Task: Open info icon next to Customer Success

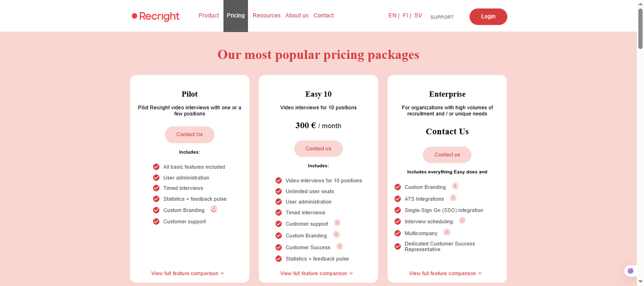Action: coord(339,246)
